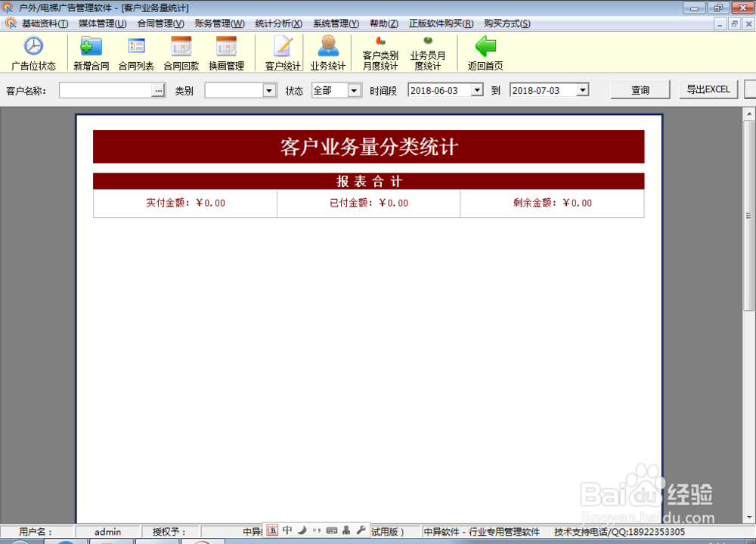Open the 账务管理(W) menu

point(219,23)
